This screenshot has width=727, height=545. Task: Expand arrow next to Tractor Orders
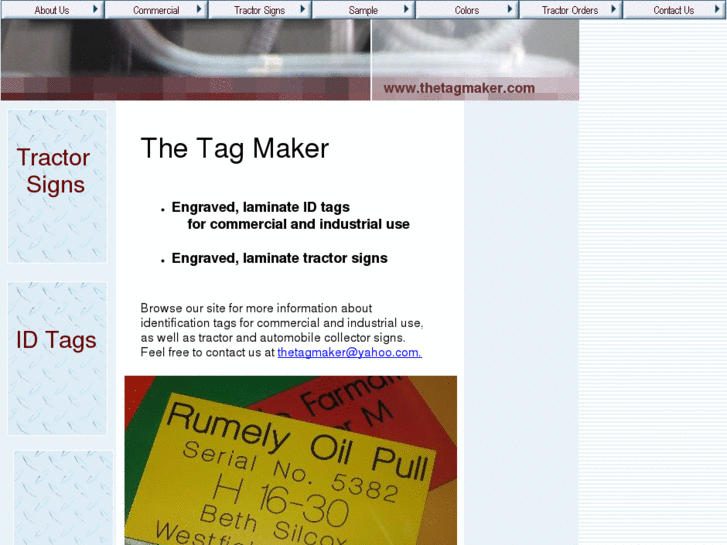(613, 9)
